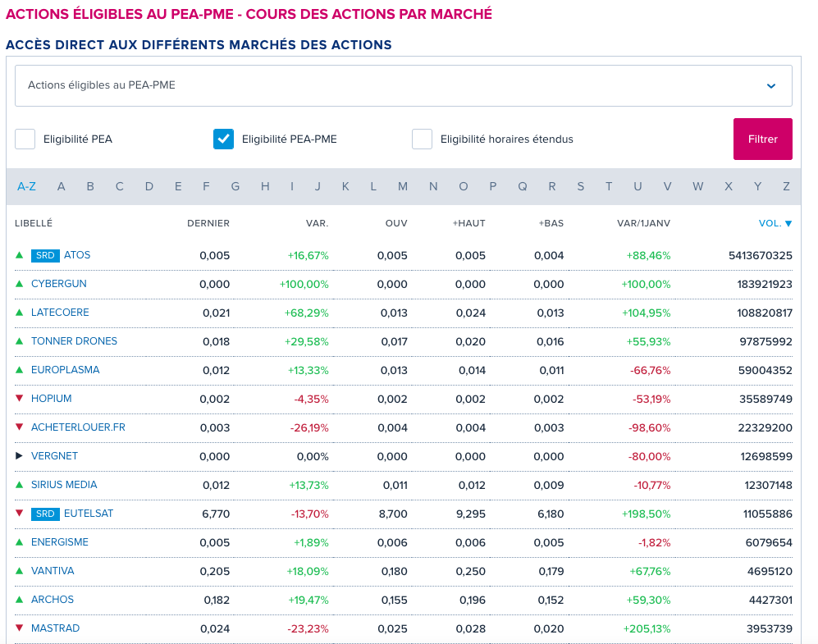This screenshot has height=644, width=818.
Task: Click the VOL. sort descending arrow
Action: click(788, 224)
